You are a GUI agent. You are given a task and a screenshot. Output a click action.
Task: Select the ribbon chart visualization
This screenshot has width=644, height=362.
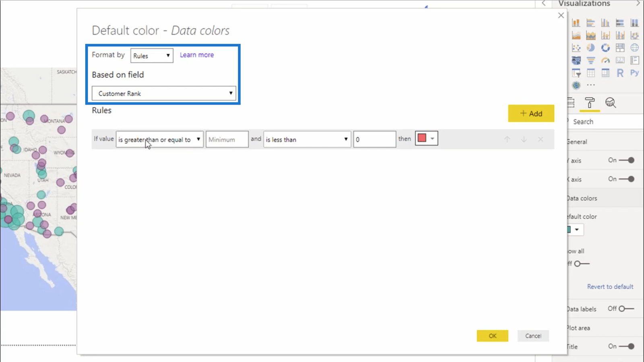(x=634, y=35)
